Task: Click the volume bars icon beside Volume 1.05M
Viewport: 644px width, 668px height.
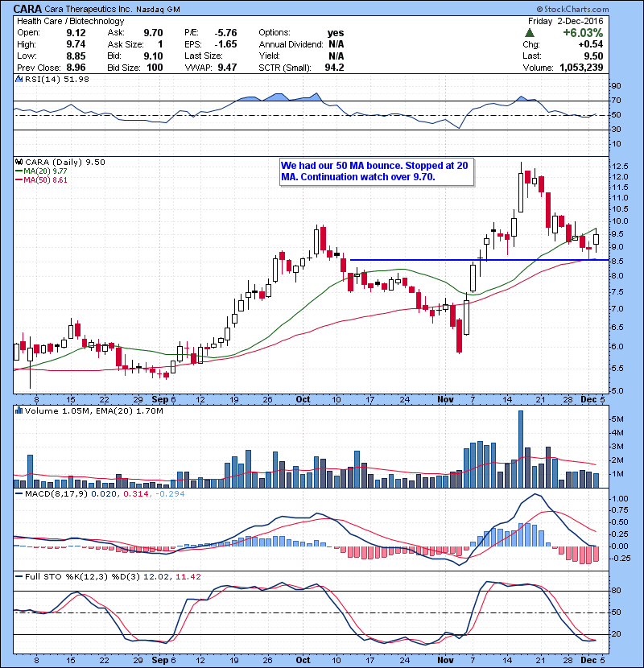Action: (19, 411)
